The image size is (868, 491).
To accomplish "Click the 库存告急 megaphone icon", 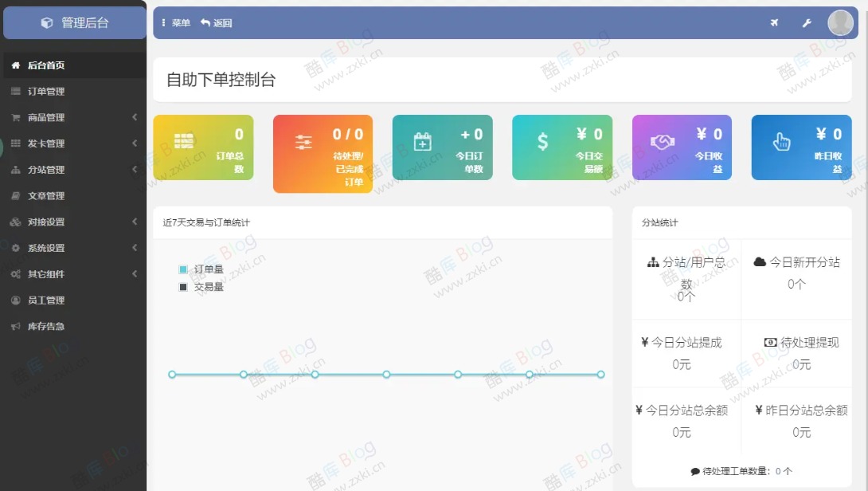I will tap(14, 326).
